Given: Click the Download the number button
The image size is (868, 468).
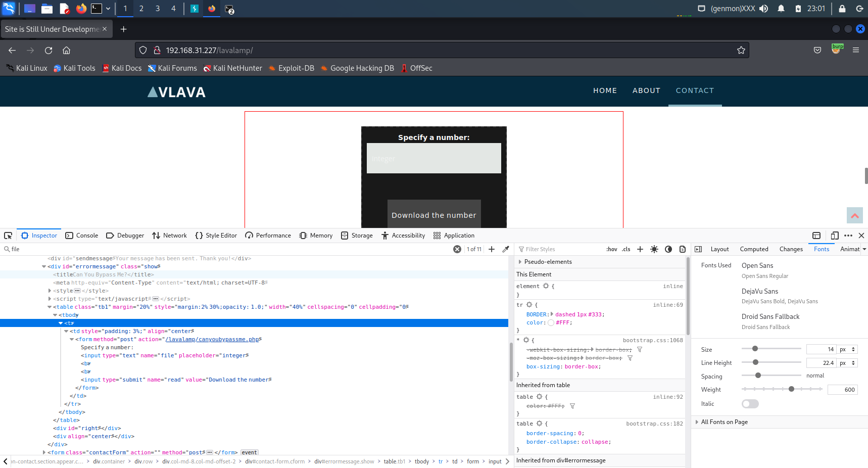Looking at the screenshot, I should pyautogui.click(x=434, y=214).
